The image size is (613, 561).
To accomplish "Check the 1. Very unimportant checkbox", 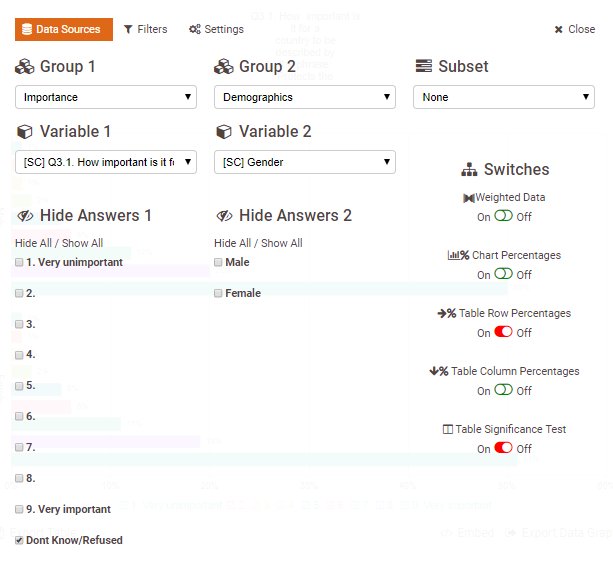I will pyautogui.click(x=19, y=262).
